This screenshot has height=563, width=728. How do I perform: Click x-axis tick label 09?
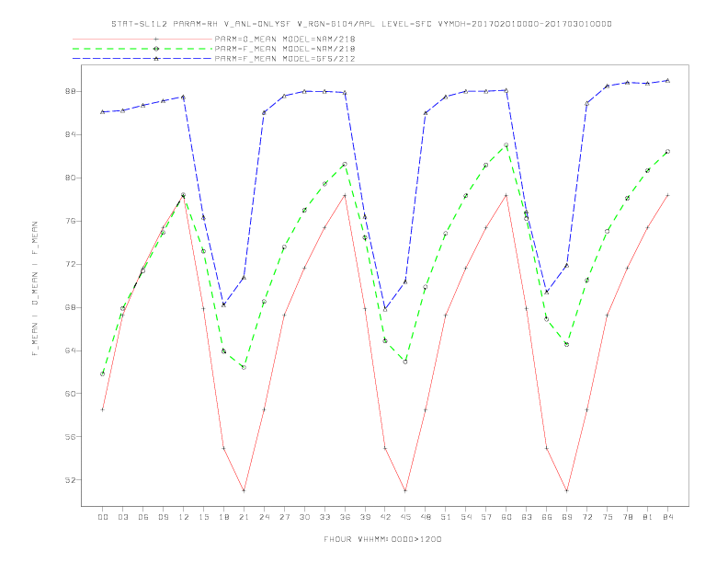pos(163,517)
